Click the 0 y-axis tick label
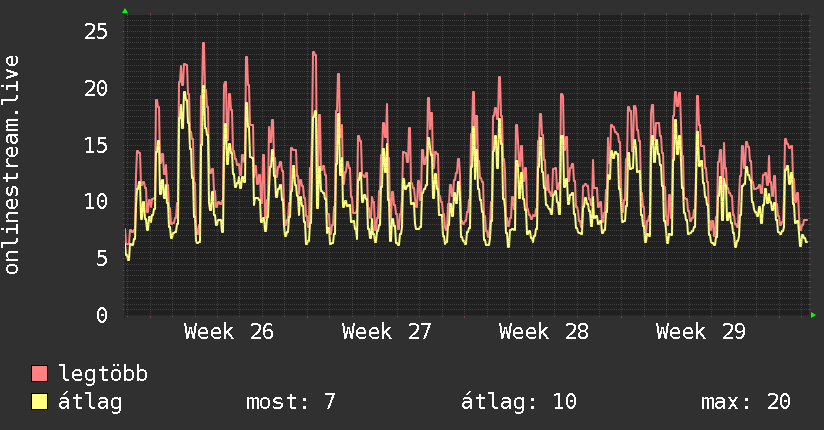Viewport: 824px width, 430px height. point(102,315)
